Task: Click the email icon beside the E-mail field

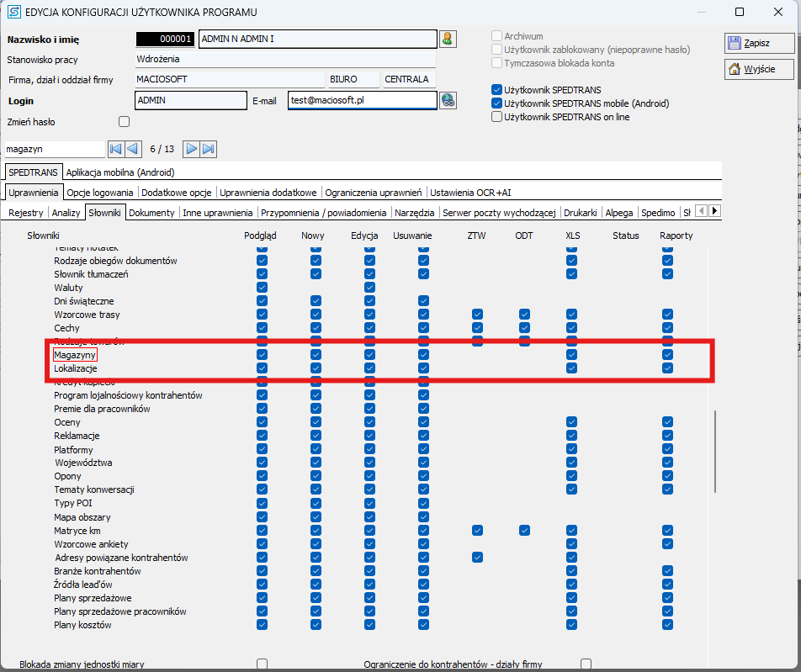Action: [x=448, y=100]
